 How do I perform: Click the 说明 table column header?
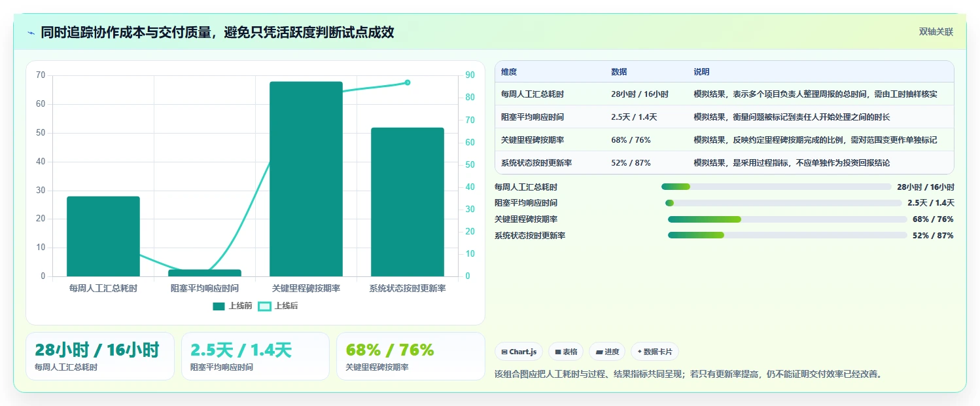[701, 72]
